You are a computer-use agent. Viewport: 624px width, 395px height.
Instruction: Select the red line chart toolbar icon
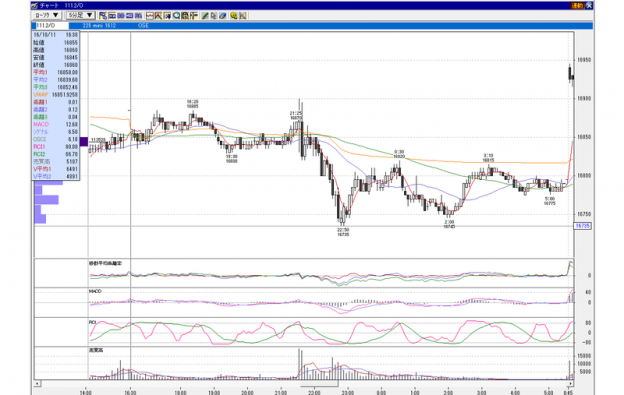tap(150, 16)
